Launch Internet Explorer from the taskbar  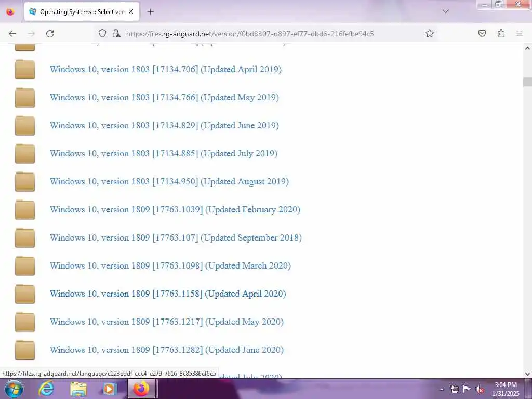[x=46, y=389]
